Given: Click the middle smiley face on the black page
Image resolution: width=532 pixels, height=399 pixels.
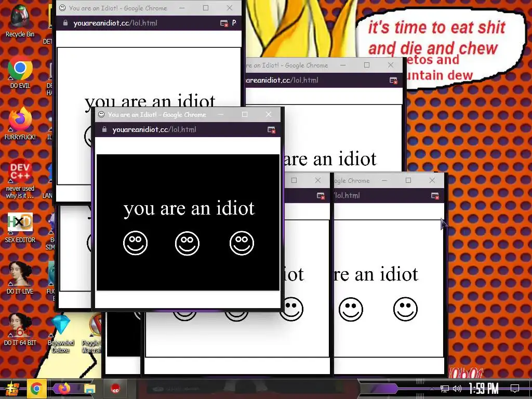Looking at the screenshot, I should pyautogui.click(x=187, y=243).
